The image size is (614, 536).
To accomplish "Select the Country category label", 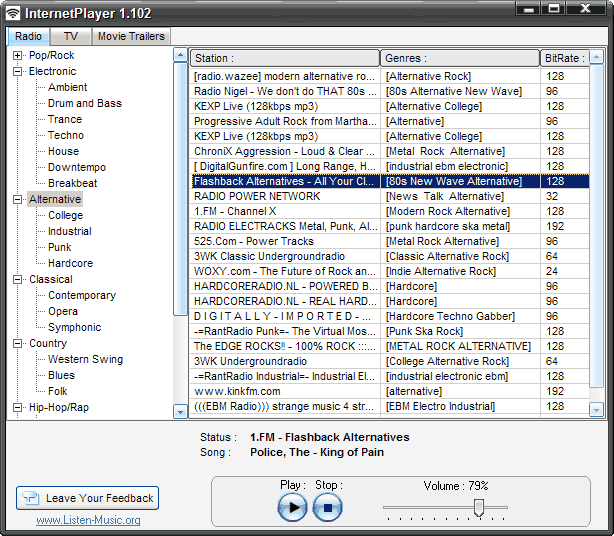I will pyautogui.click(x=48, y=343).
